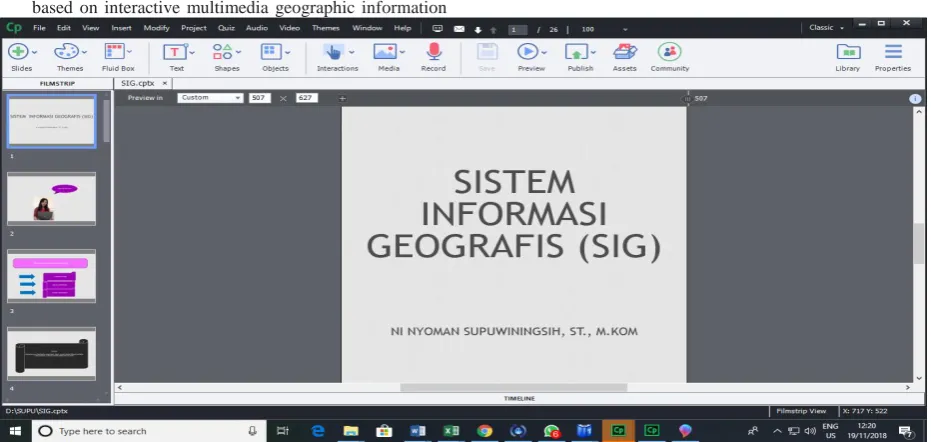Click the Preview play icon
Image resolution: width=931 pixels, height=442 pixels.
click(527, 52)
